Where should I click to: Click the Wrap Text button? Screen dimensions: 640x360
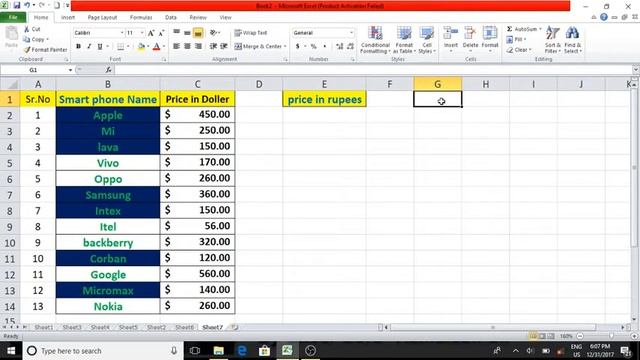(x=251, y=33)
